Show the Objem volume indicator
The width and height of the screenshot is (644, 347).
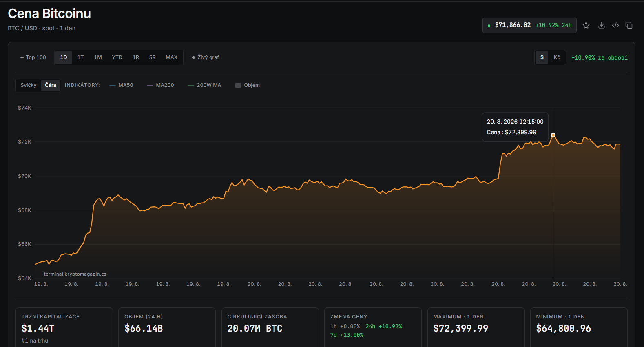(248, 85)
